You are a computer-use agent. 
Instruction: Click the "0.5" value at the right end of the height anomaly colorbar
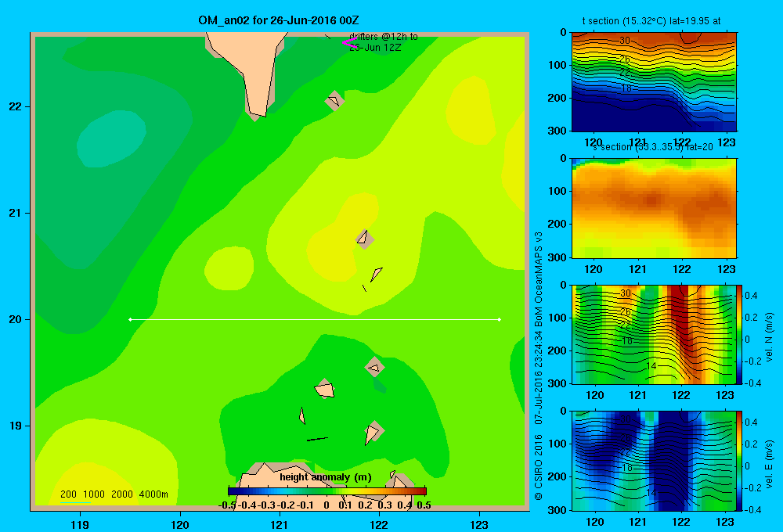click(x=424, y=505)
